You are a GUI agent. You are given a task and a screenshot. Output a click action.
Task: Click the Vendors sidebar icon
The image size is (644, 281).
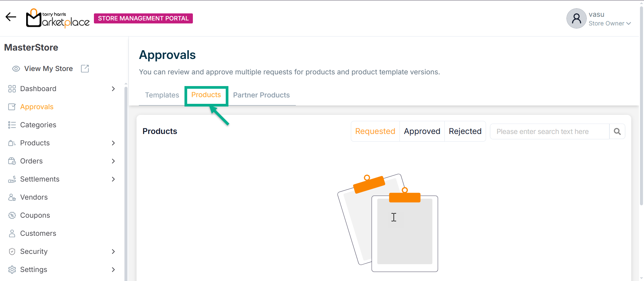(x=12, y=197)
